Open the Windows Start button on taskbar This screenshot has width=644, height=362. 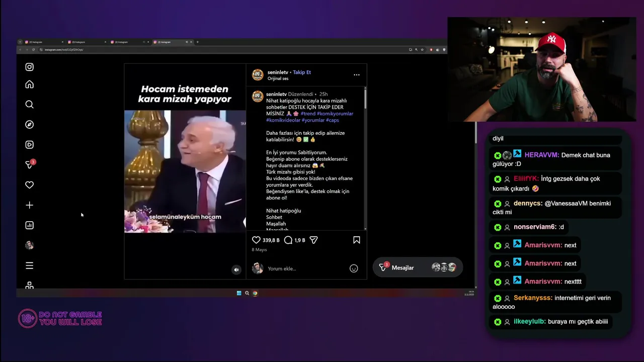239,293
